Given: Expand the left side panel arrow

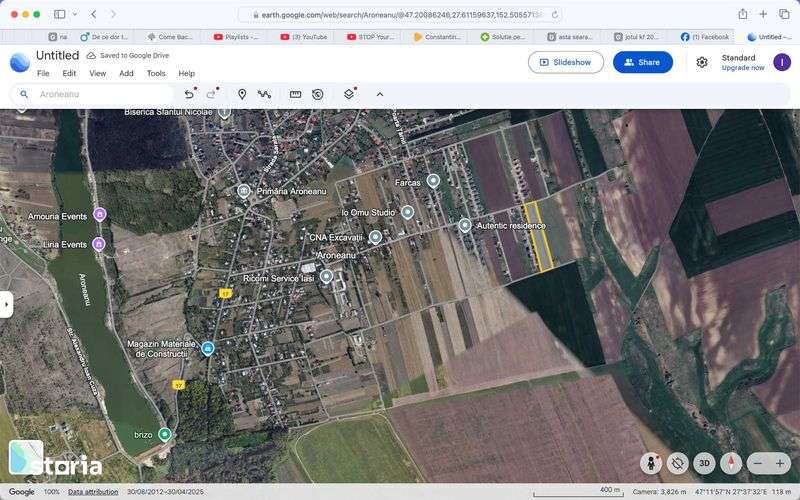Looking at the screenshot, I should click(6, 305).
